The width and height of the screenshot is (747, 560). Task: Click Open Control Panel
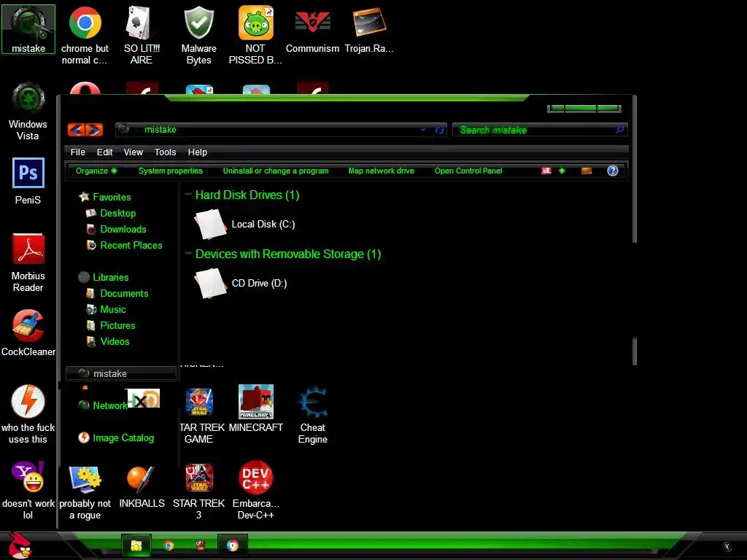click(x=468, y=171)
